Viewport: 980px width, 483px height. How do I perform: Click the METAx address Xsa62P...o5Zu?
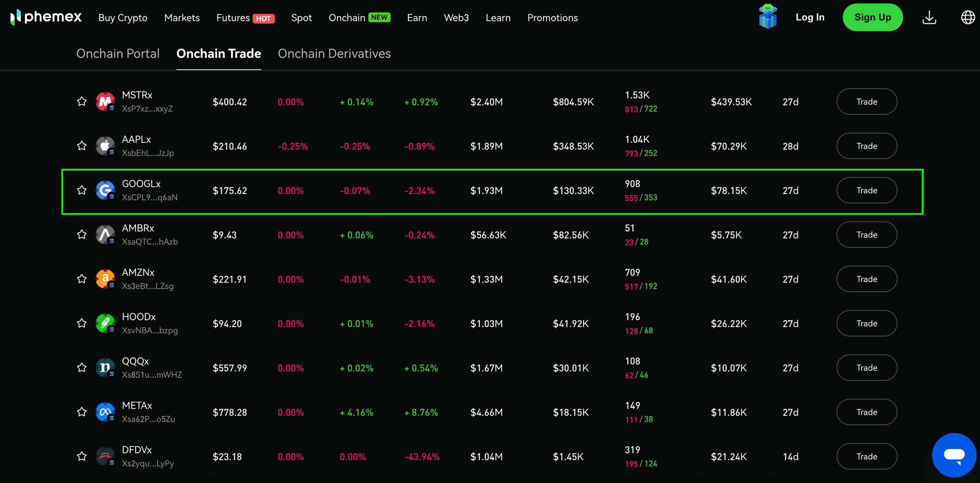coord(148,419)
